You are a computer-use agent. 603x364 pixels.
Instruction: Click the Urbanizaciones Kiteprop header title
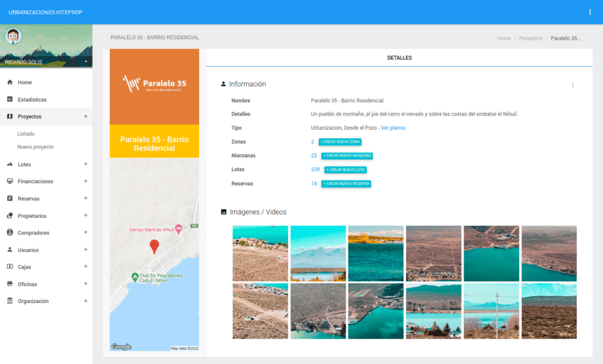pos(46,13)
